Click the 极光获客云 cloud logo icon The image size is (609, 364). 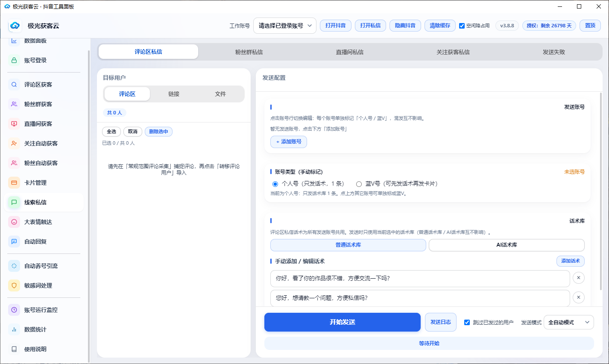(15, 26)
